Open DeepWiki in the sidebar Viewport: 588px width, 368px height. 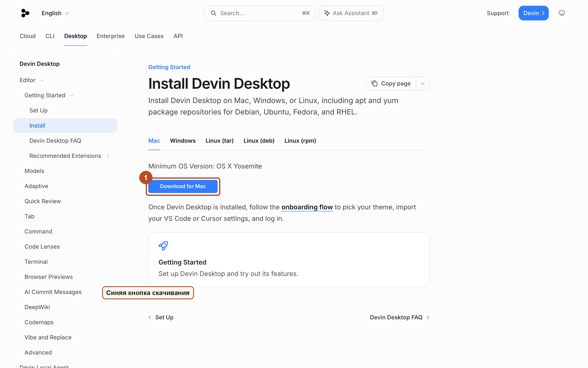(37, 307)
